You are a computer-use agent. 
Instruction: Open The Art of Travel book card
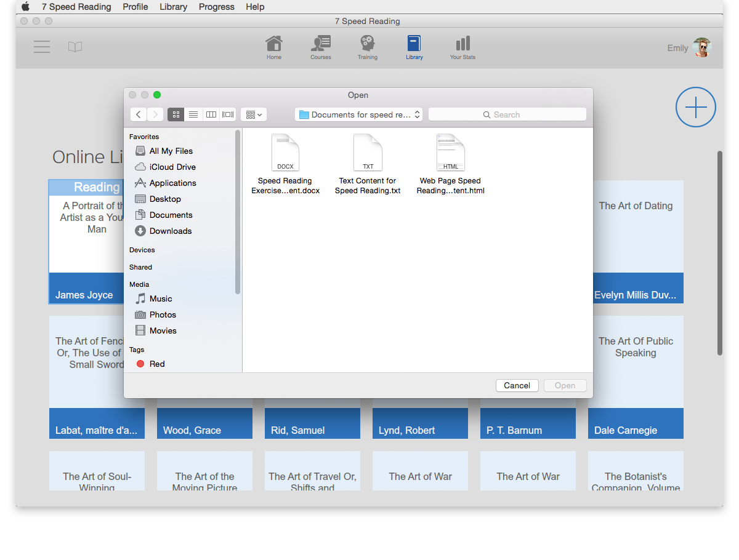tap(312, 471)
